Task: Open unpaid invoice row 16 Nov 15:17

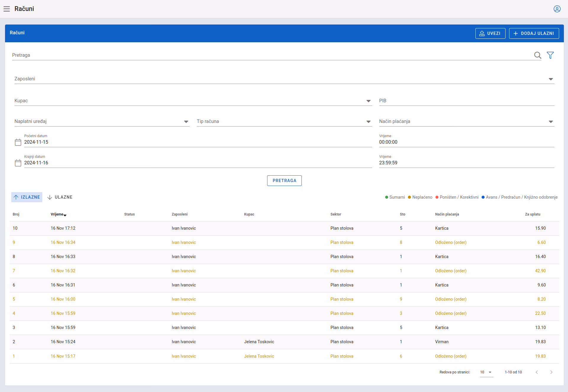Action: [x=284, y=356]
